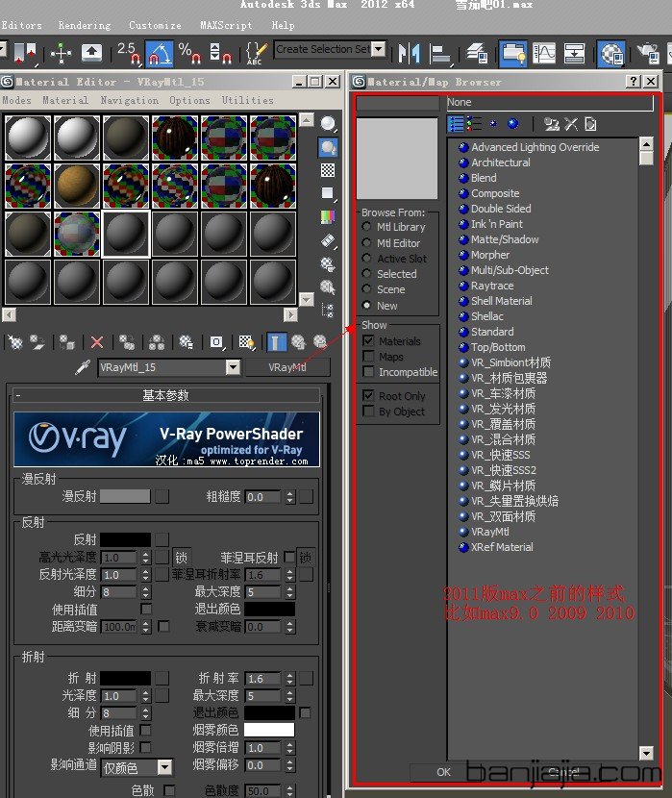
Task: Open the 影响通道 仅颜色 dropdown
Action: 164,767
